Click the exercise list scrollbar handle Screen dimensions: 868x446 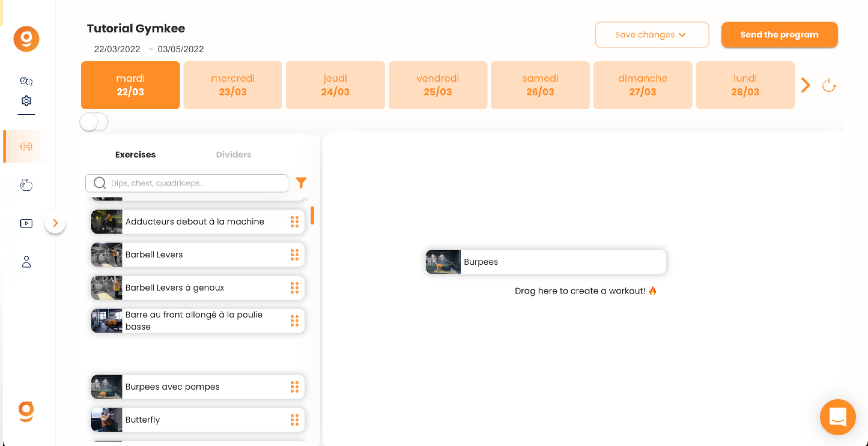pos(312,215)
